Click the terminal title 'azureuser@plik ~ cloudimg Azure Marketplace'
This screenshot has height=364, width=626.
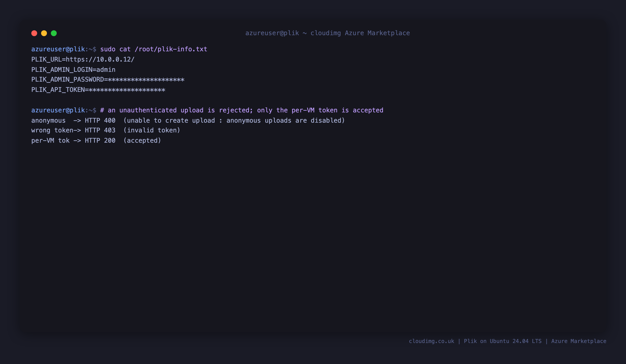pos(328,33)
